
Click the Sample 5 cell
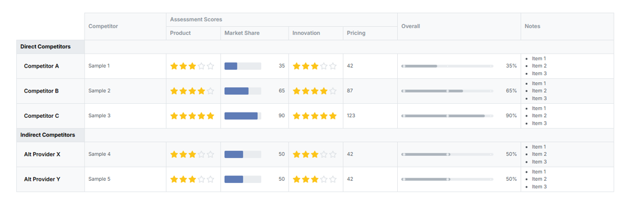click(125, 180)
